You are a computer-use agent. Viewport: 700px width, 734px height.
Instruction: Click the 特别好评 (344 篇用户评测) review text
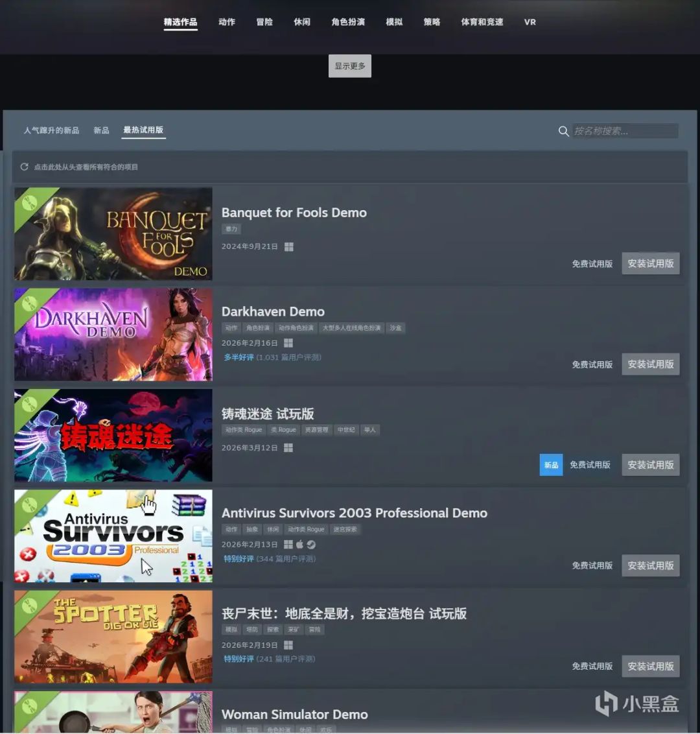(270, 559)
